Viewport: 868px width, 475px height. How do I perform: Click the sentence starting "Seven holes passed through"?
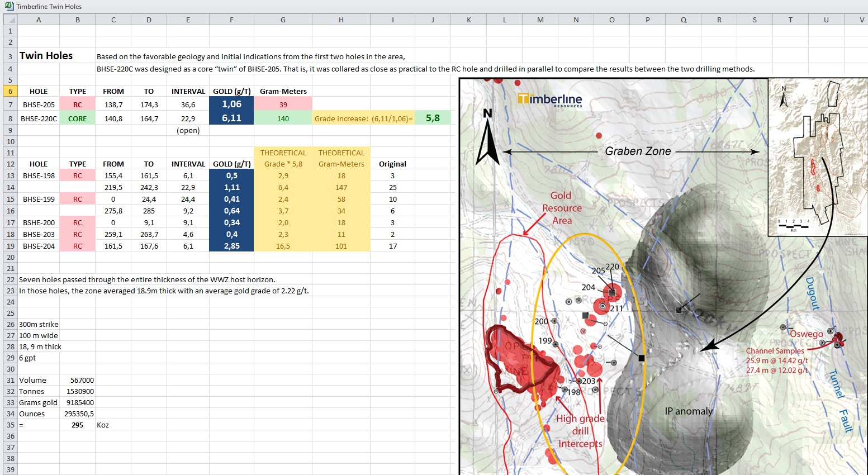click(147, 279)
